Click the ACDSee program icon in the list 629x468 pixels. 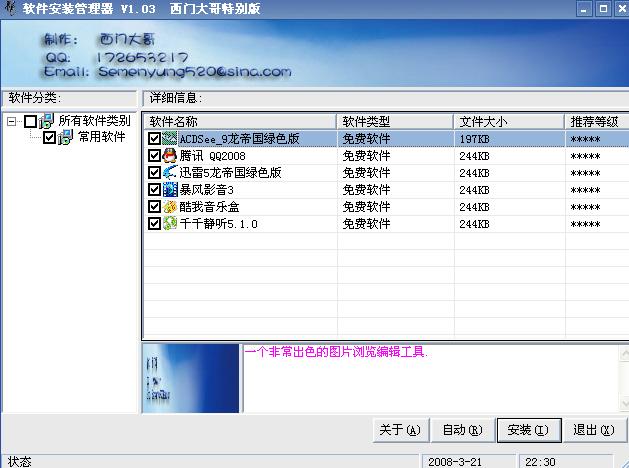coord(170,139)
